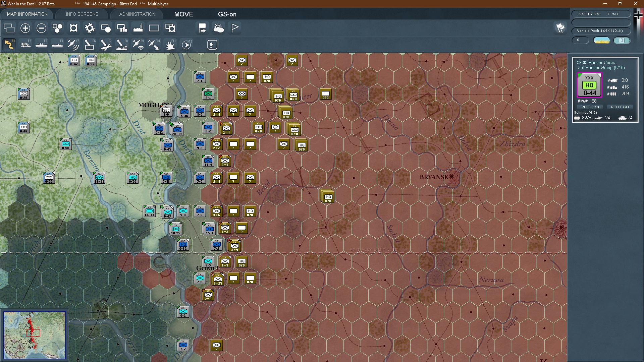Click the F12 end-turn arrow icon
Viewport: 644px width, 362px height.
pyautogui.click(x=186, y=45)
